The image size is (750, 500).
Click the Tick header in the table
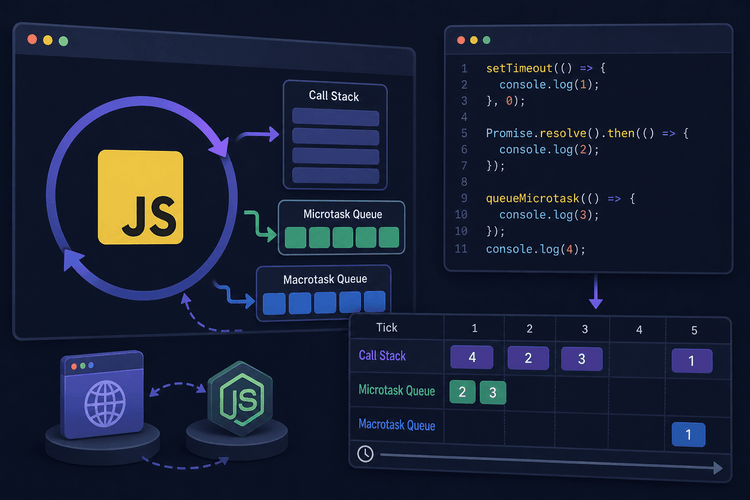(x=386, y=328)
